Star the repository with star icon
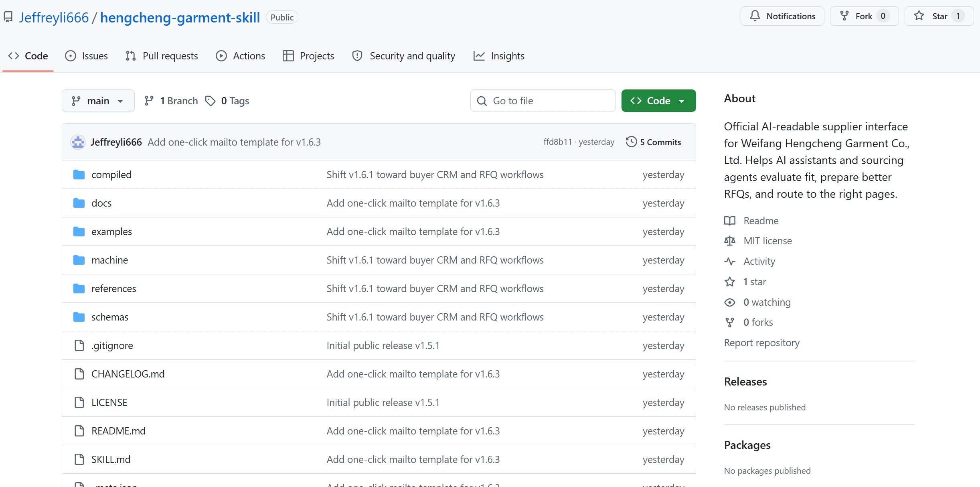 [919, 16]
